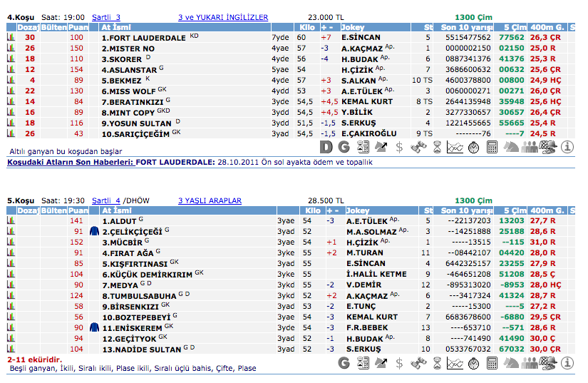Click the jockey silks icon next to ÇELİKÇİÇEĞİ

[x=94, y=232]
